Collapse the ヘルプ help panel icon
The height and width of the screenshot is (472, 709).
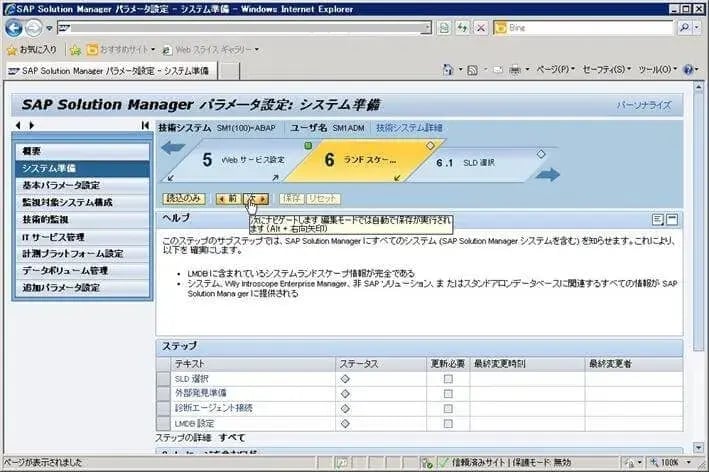673,219
